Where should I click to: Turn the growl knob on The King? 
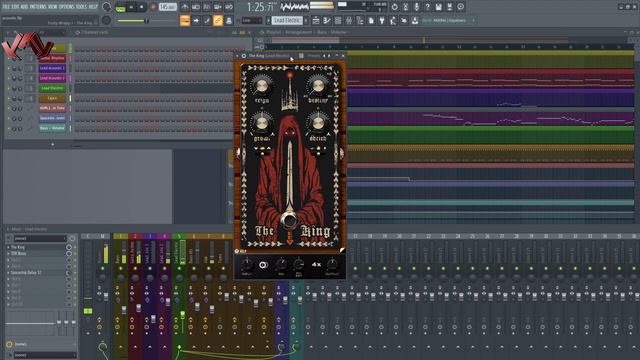click(x=262, y=123)
